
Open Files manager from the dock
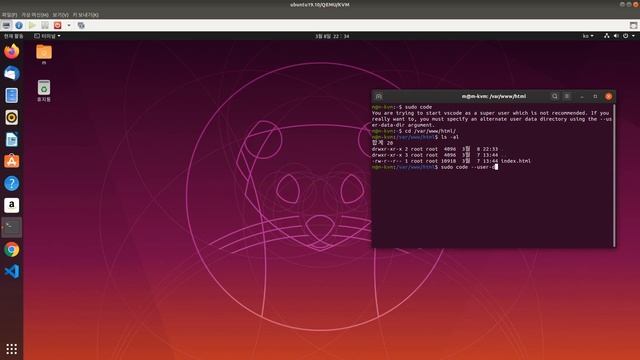[x=11, y=96]
